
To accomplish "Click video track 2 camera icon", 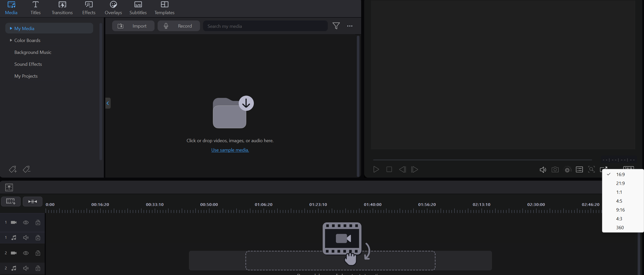I will pyautogui.click(x=14, y=253).
